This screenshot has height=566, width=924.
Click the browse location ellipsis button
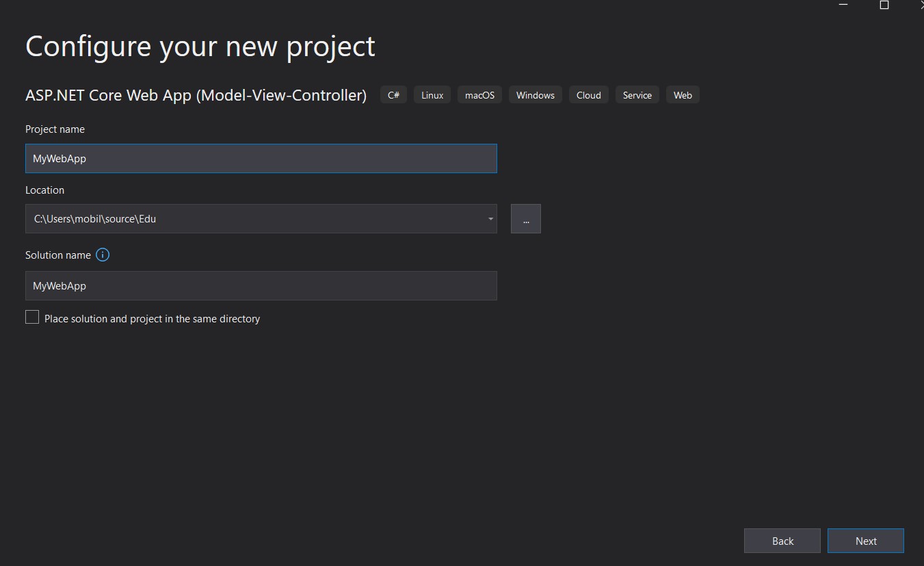coord(525,219)
